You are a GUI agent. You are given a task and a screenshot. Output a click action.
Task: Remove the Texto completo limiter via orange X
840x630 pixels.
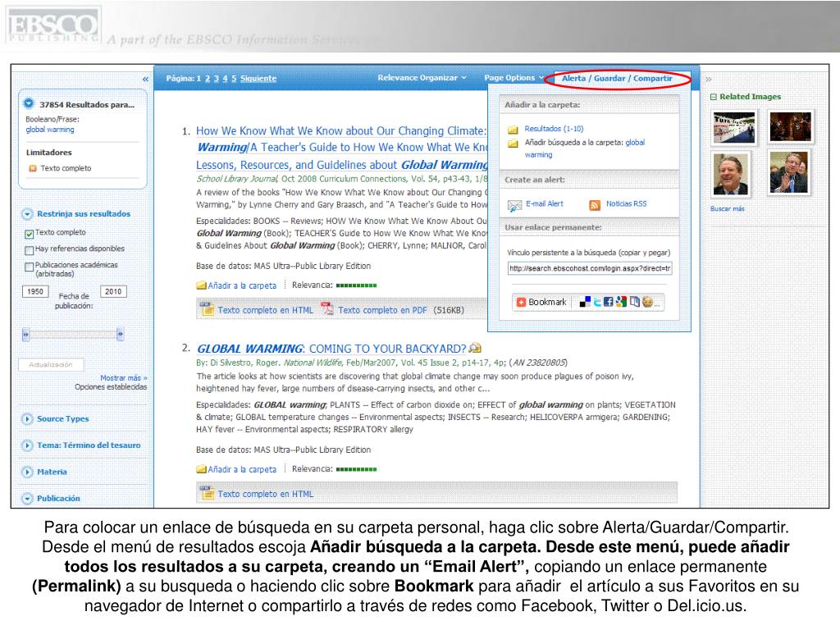pyautogui.click(x=33, y=168)
